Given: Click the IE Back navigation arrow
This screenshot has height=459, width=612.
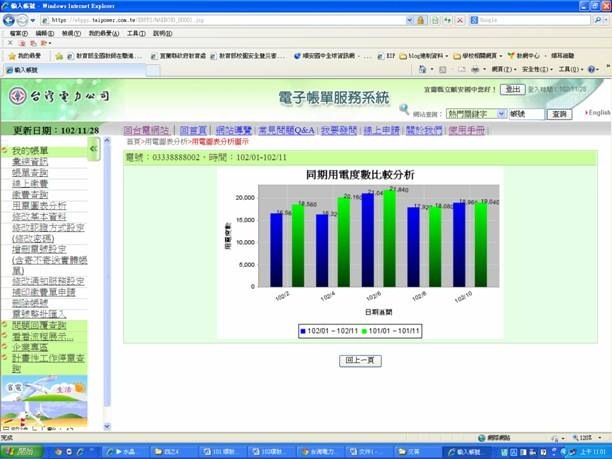Looking at the screenshot, I should click(9, 20).
